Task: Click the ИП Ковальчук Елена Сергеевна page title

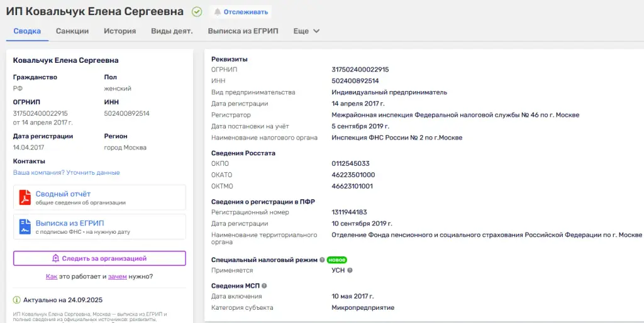Action: click(95, 12)
